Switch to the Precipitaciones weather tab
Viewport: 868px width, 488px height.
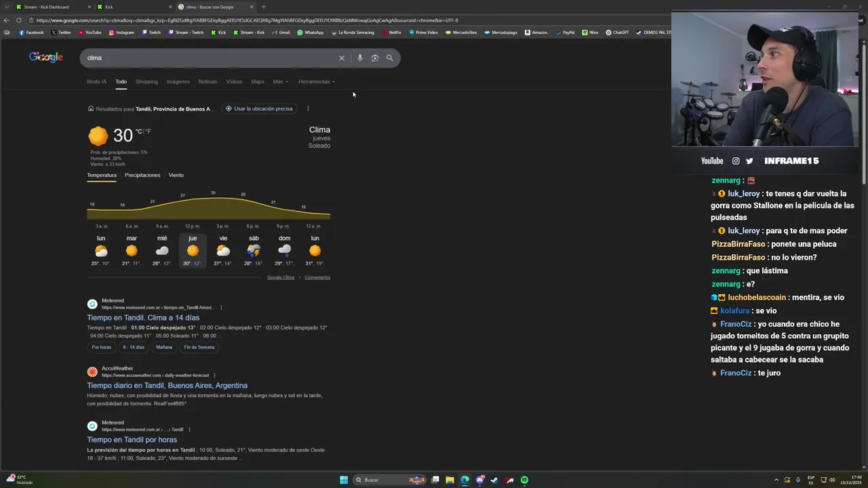(x=142, y=175)
